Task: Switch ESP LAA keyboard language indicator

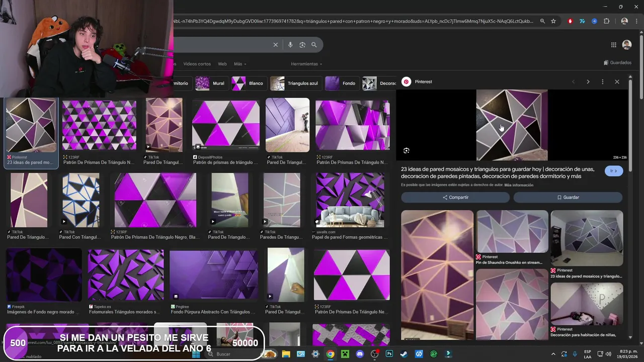Action: click(588, 354)
